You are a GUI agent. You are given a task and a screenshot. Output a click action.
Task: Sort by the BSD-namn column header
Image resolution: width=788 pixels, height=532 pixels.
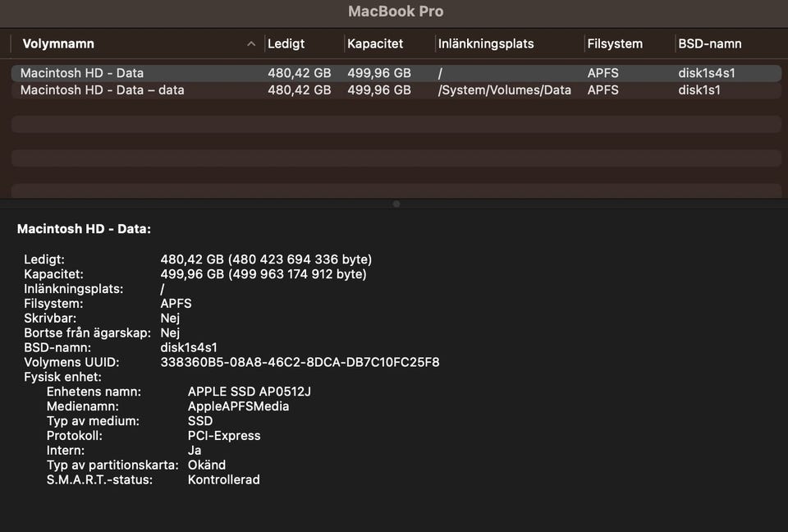(x=710, y=44)
